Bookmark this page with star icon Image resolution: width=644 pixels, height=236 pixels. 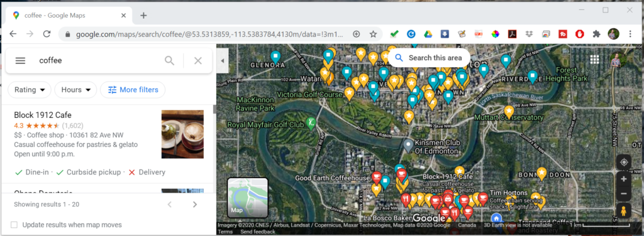coord(373,34)
